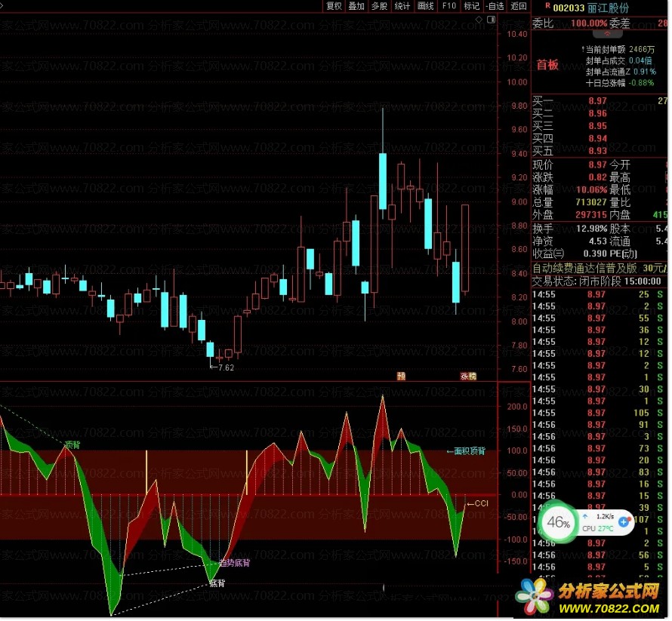The height and width of the screenshot is (621, 672).
Task: Select the 14:55 trade with volume 36
Action: (598, 330)
